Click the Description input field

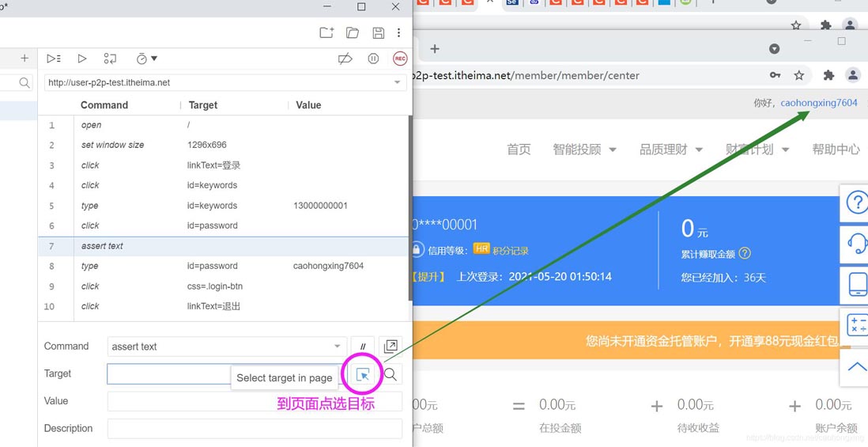(255, 429)
